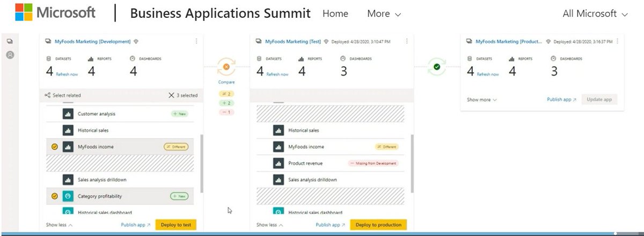Screen dimensions: 644x236
Task: Click the Compare link between stages
Action: 226,82
